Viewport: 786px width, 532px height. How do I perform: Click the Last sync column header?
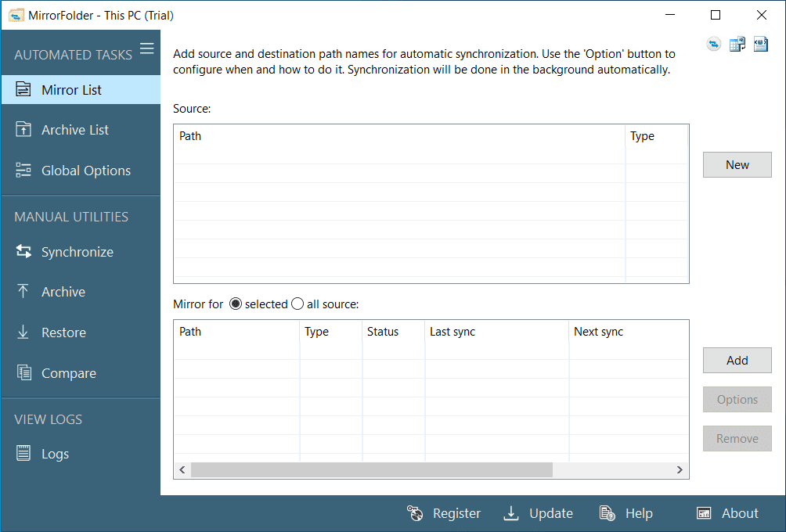(x=497, y=331)
